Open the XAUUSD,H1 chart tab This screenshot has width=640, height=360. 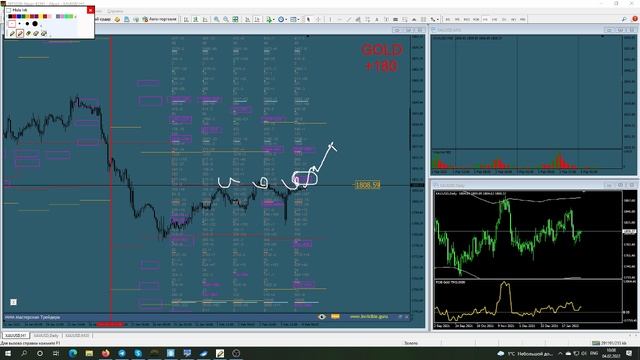16,336
